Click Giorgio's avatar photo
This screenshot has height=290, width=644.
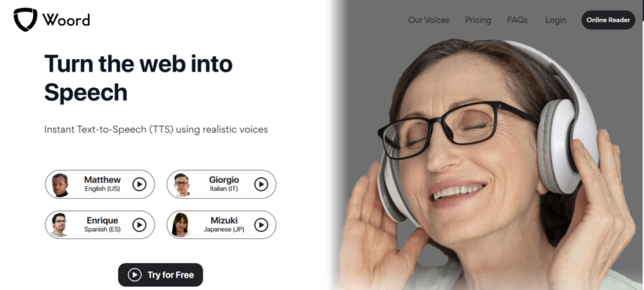click(182, 185)
